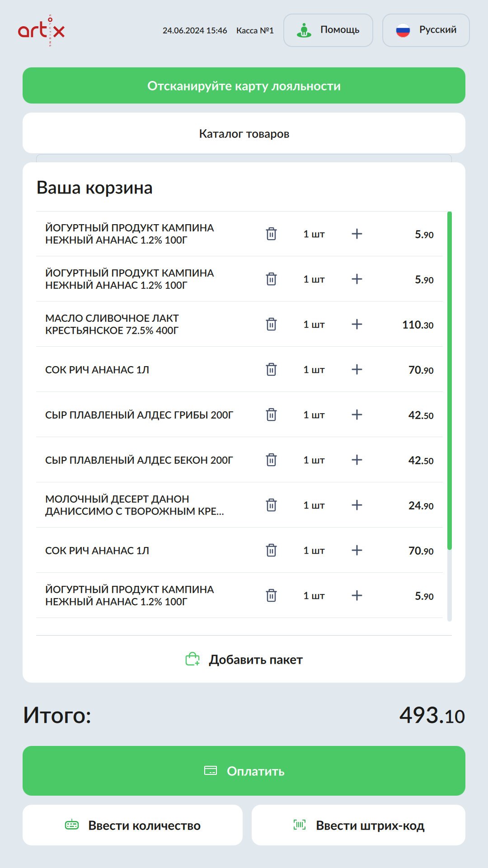Open the Помощь help button

[x=328, y=30]
